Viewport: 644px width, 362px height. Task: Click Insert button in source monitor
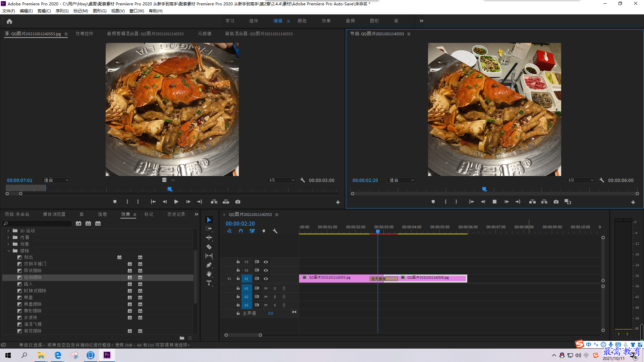pyautogui.click(x=214, y=202)
